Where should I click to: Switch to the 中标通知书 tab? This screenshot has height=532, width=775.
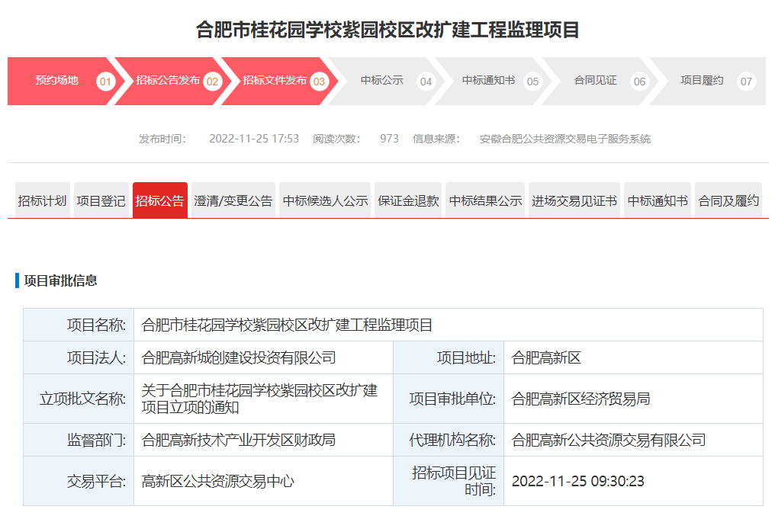[x=658, y=200]
